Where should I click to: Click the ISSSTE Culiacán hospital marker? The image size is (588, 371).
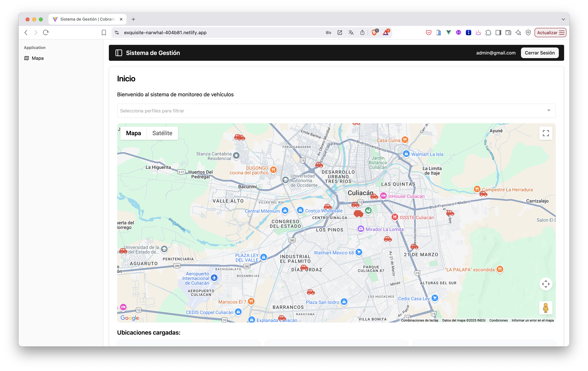pyautogui.click(x=395, y=217)
